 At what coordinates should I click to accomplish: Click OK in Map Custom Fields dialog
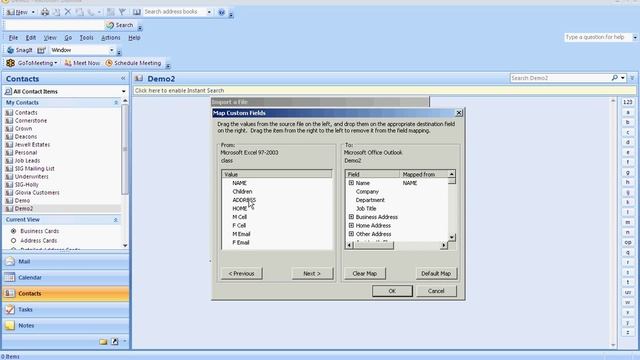point(392,291)
